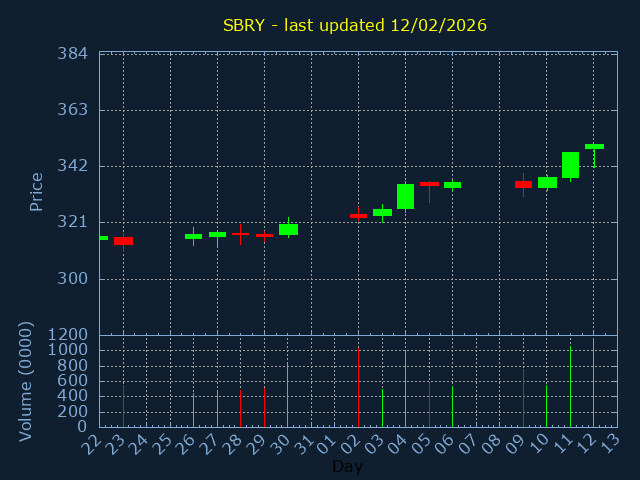Click the red candlestick on day 23
This screenshot has height=480, width=640.
pyautogui.click(x=123, y=241)
